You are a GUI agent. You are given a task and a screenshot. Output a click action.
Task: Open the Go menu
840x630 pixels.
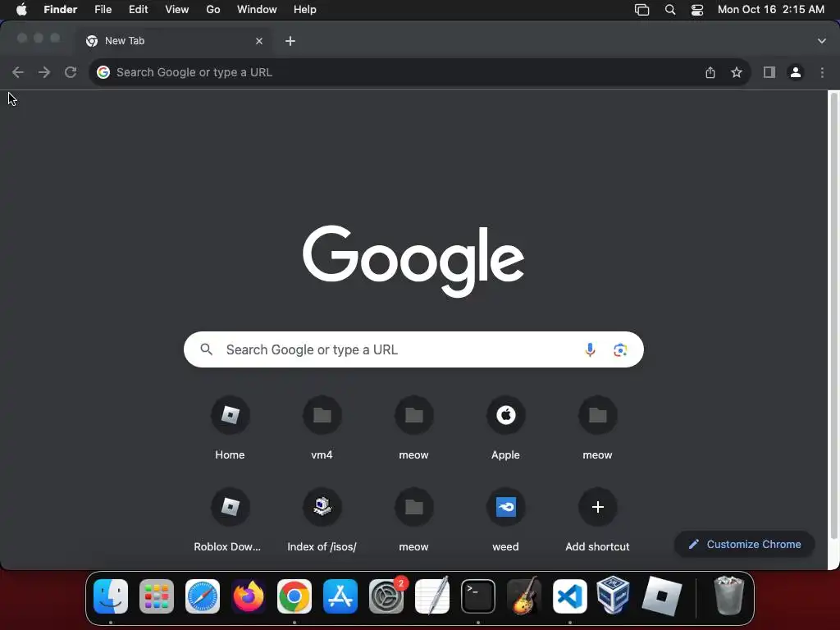(213, 10)
